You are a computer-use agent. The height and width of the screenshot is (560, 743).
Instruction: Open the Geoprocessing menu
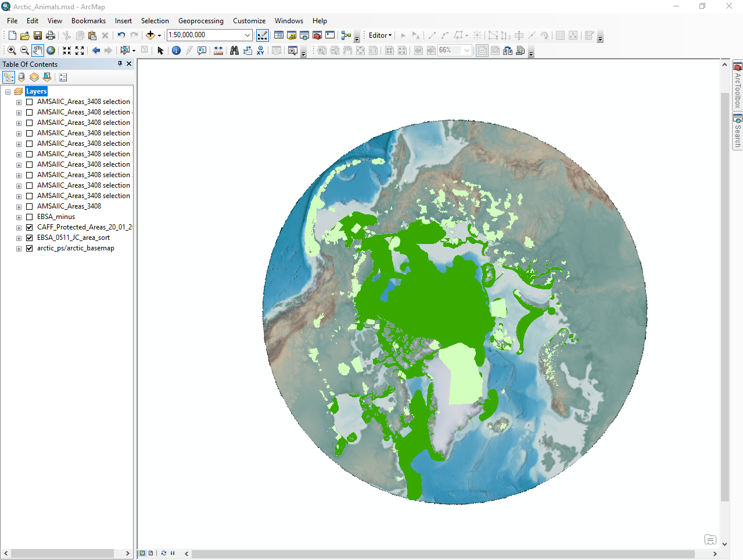[200, 21]
